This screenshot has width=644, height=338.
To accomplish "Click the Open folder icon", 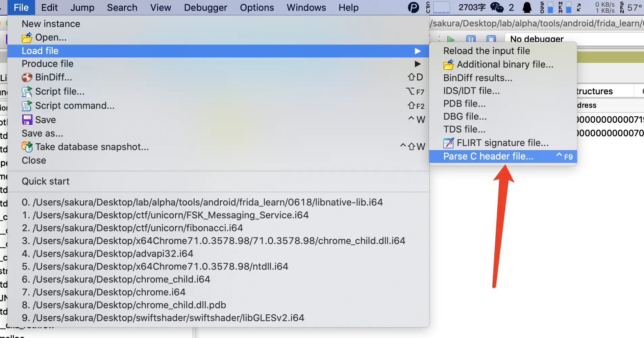I will coord(27,38).
